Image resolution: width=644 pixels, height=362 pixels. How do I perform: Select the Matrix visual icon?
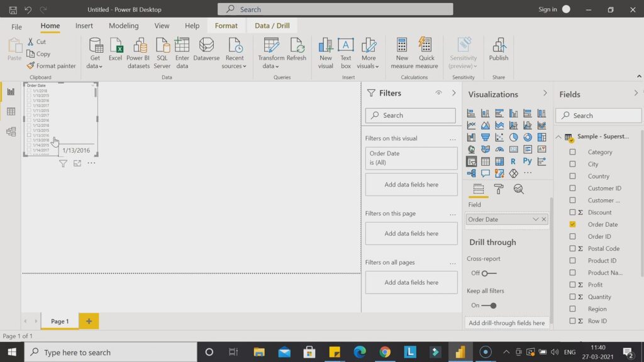[499, 161]
